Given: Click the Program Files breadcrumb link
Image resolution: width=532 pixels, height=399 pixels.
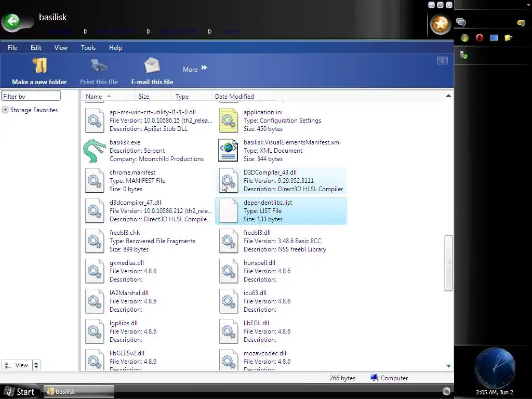Looking at the screenshot, I should coord(178,31).
